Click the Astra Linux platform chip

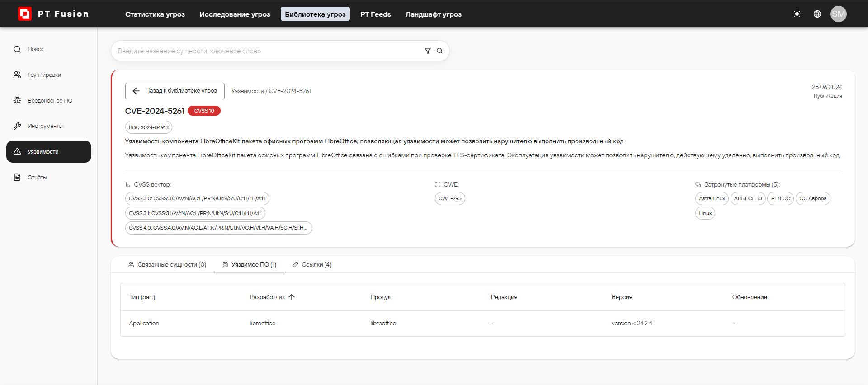[712, 198]
